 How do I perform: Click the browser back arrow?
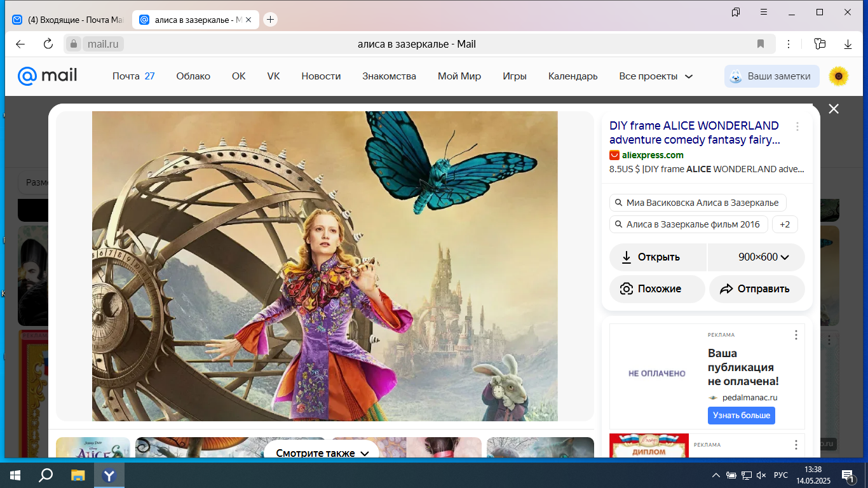(20, 44)
